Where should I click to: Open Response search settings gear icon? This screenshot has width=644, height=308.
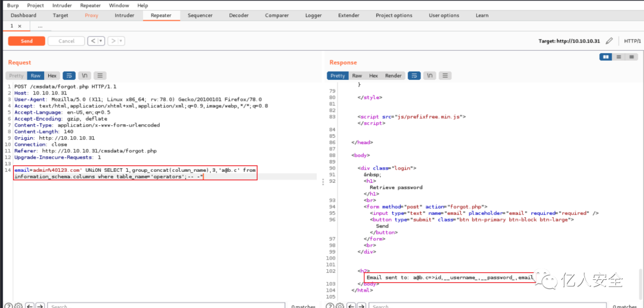point(339,306)
